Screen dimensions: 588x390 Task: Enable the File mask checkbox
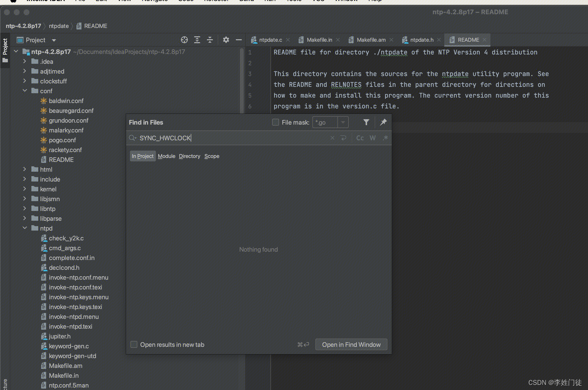coord(276,122)
